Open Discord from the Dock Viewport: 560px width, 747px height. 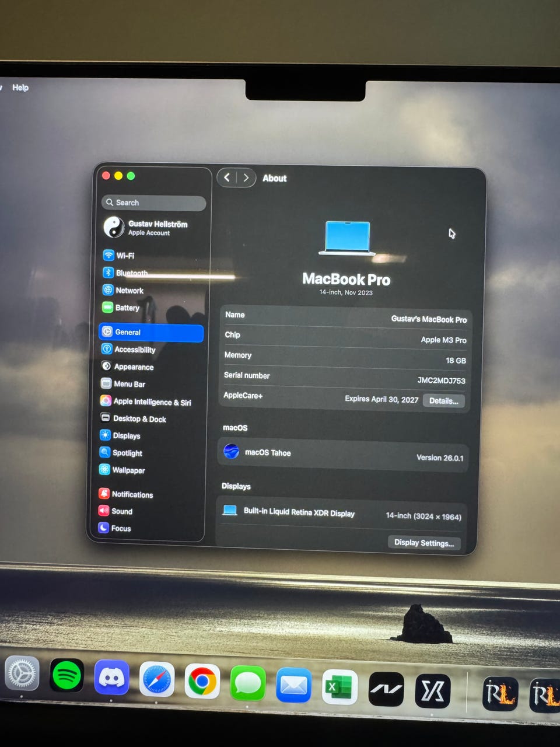tap(111, 678)
